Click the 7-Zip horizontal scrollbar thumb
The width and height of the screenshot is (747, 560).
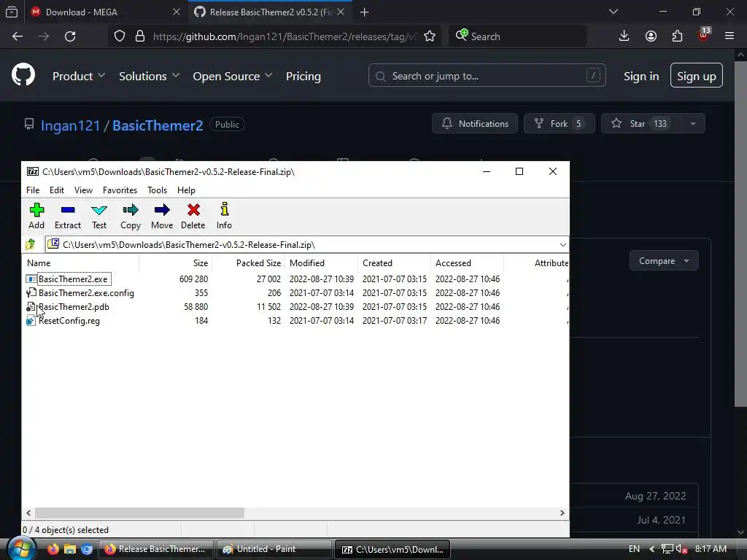point(139,513)
